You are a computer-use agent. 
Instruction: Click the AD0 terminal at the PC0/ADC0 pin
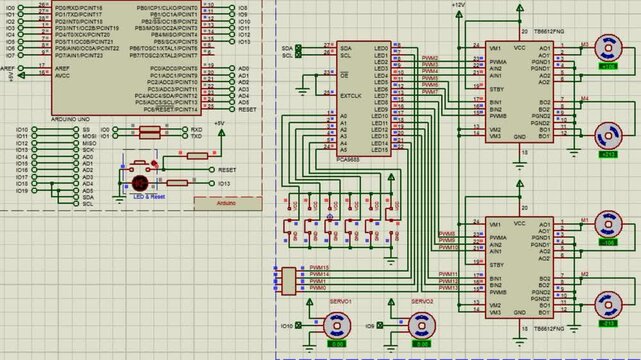[x=232, y=68]
